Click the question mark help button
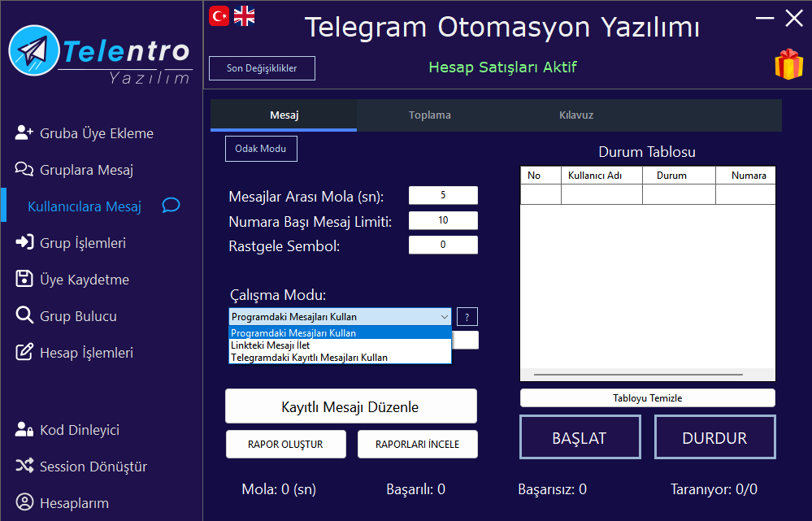The width and height of the screenshot is (812, 521). click(467, 317)
